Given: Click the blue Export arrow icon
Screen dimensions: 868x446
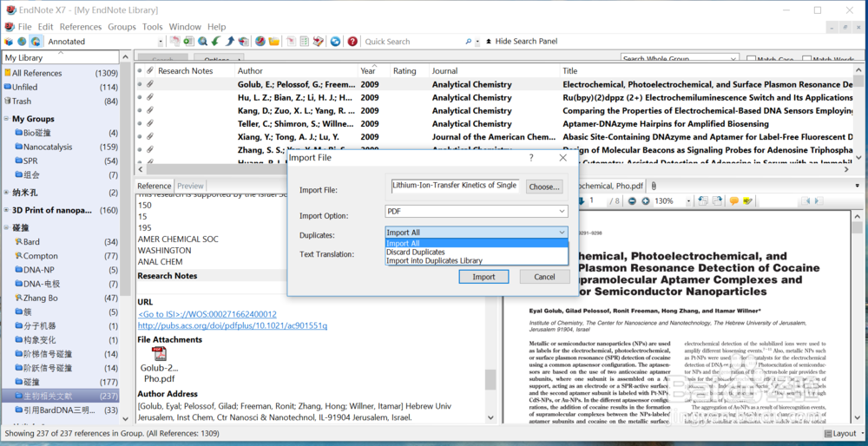Looking at the screenshot, I should pos(230,42).
